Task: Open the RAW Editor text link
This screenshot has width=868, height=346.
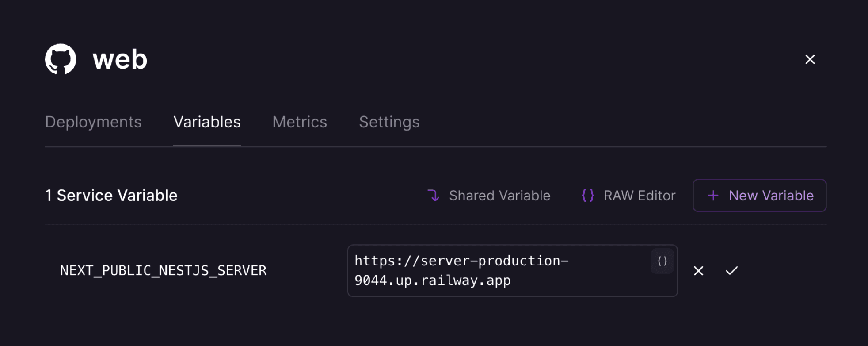Action: coord(640,196)
